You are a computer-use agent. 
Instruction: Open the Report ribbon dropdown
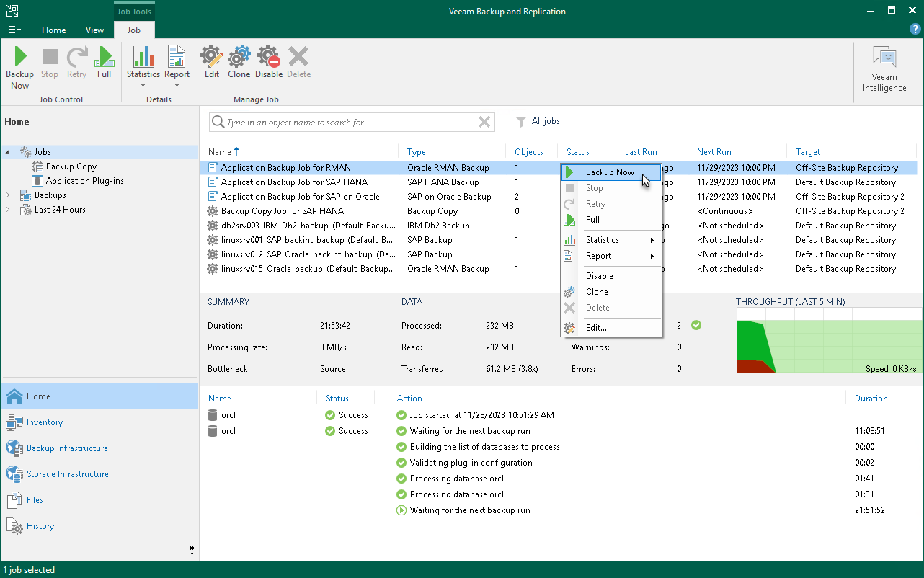[x=177, y=85]
